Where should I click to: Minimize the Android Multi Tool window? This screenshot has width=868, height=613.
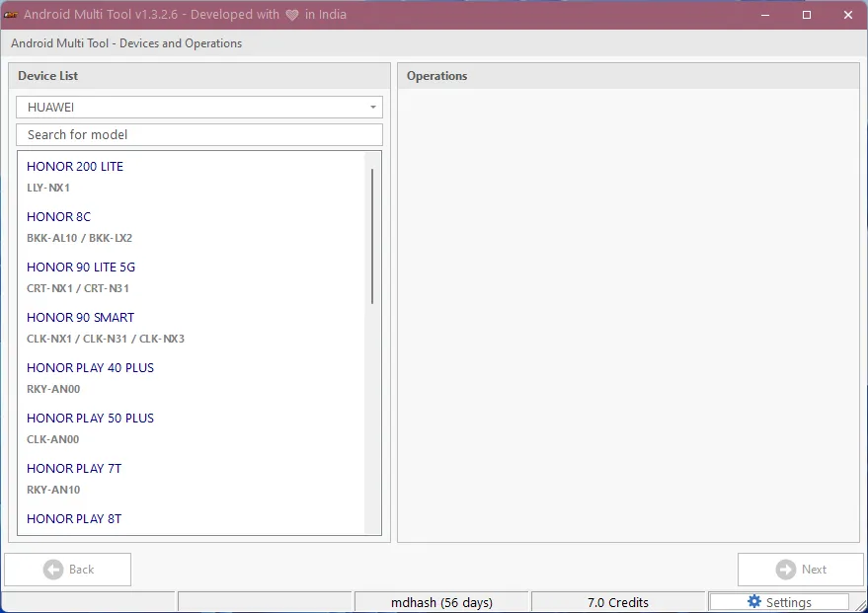765,15
